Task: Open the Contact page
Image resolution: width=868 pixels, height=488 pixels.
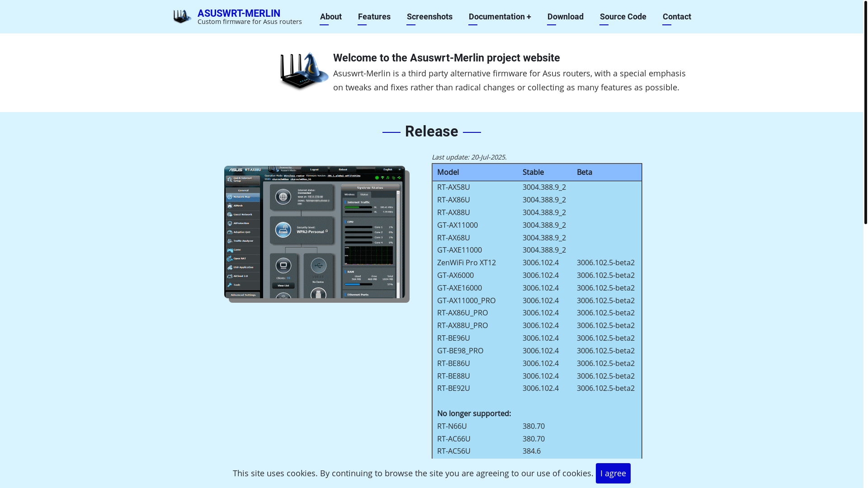Action: [x=677, y=17]
